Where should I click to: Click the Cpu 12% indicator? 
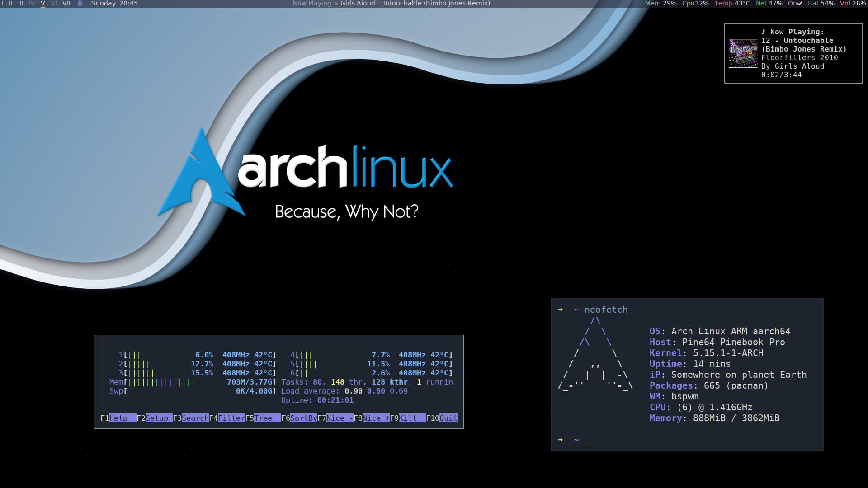[x=695, y=3]
